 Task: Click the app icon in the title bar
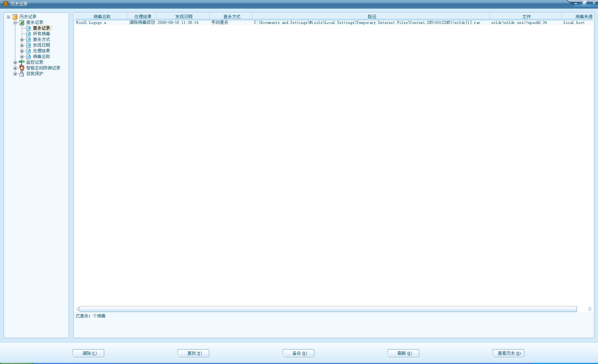click(x=6, y=4)
